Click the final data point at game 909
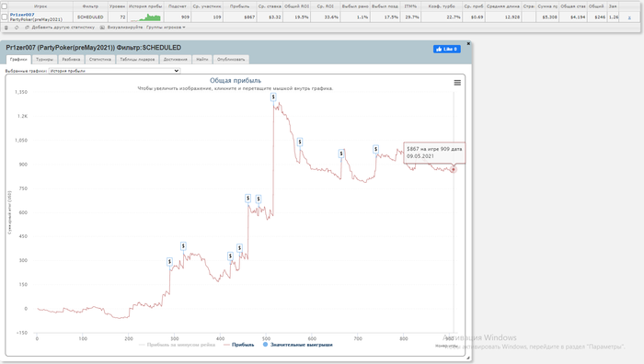Viewport: 644px width, 364px height. [x=453, y=169]
